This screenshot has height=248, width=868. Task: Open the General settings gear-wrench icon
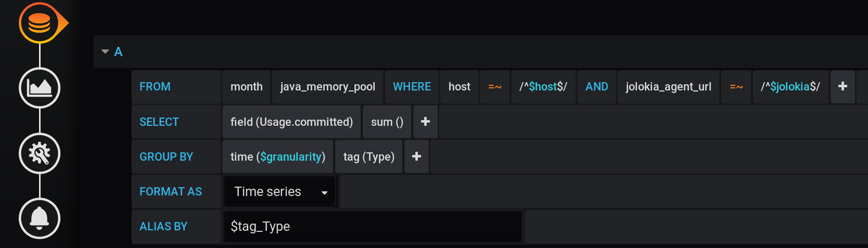[x=40, y=153]
